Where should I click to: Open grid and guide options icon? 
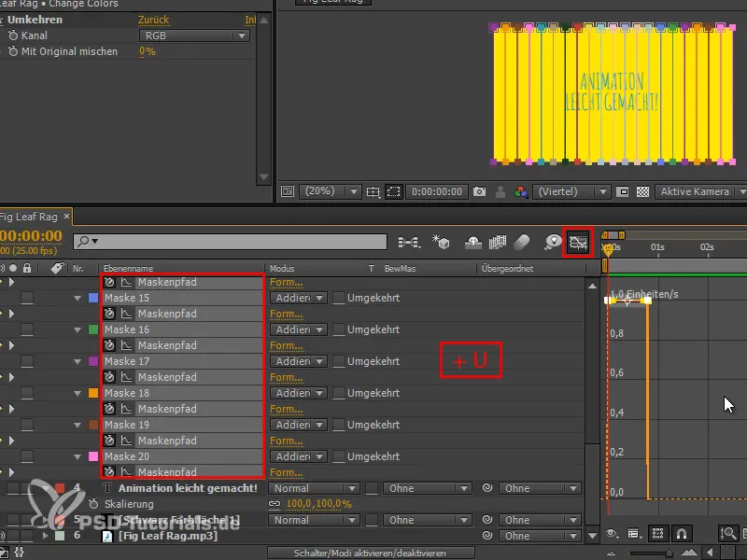click(x=373, y=192)
